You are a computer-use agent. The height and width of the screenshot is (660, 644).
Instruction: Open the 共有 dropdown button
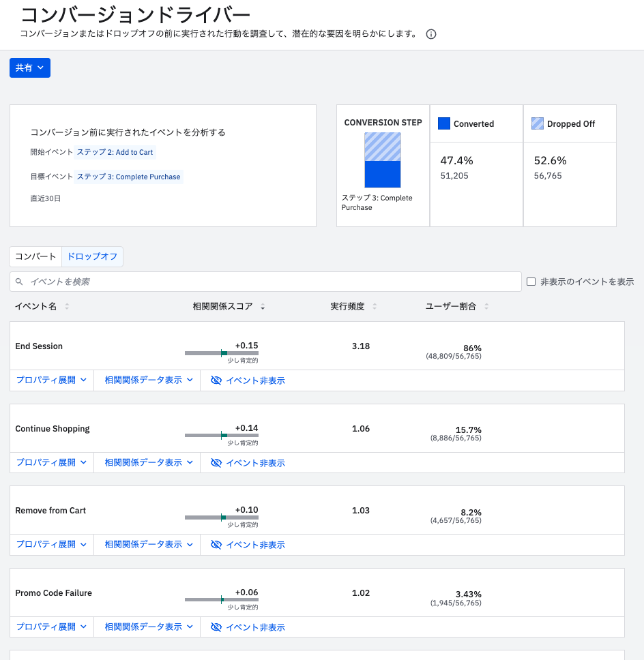coord(30,68)
